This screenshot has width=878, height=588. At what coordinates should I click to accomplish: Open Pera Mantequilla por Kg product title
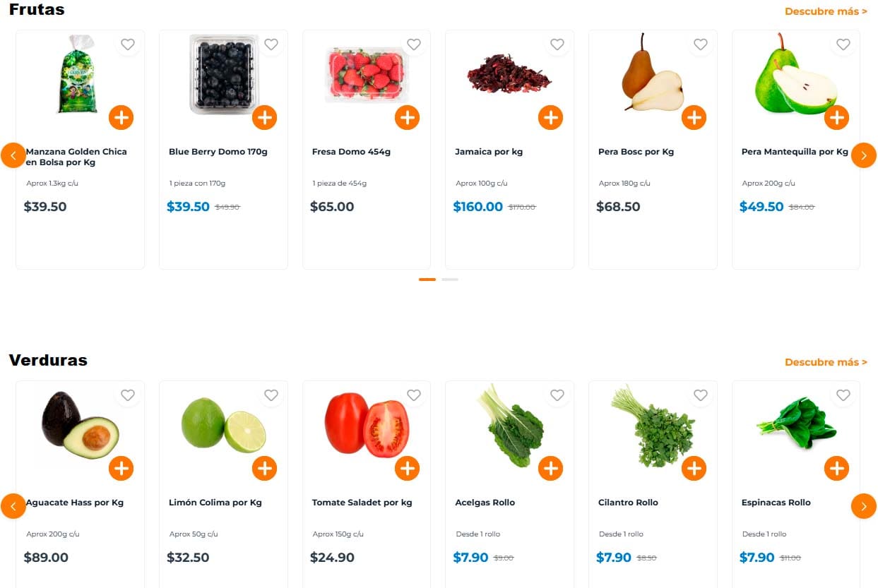(795, 152)
